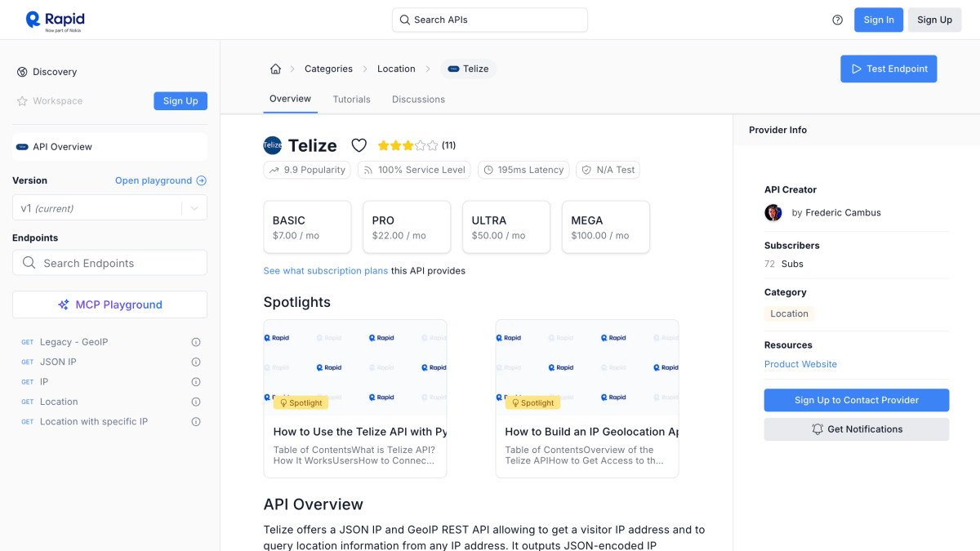Open the GET IP endpoint
Screen dimensions: 980x551
pyautogui.click(x=44, y=382)
